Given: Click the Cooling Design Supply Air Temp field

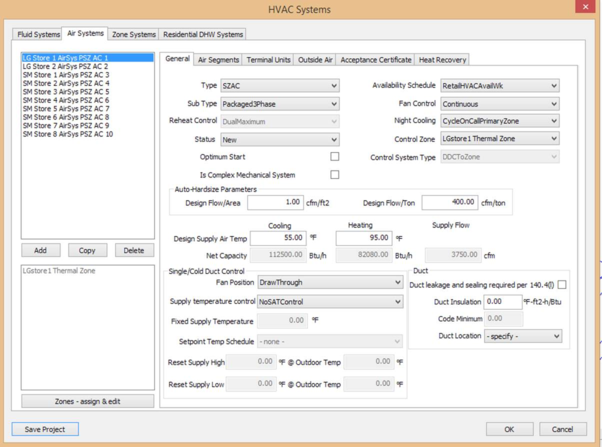Looking at the screenshot, I should tap(278, 239).
